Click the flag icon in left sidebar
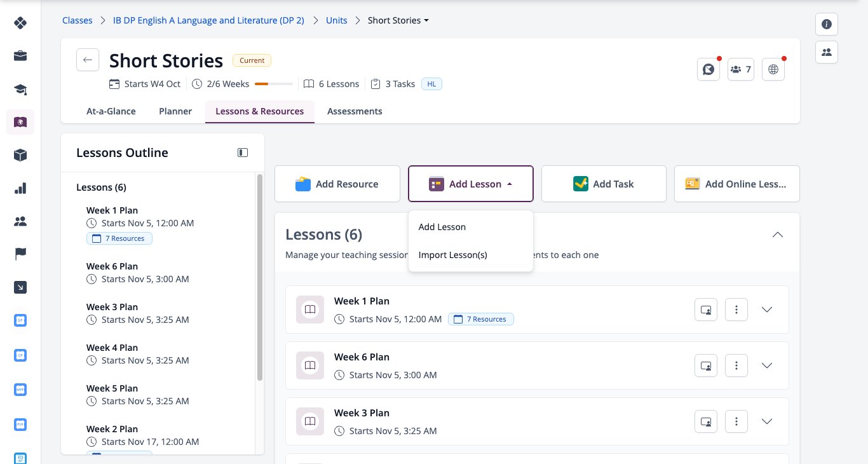 [x=20, y=254]
